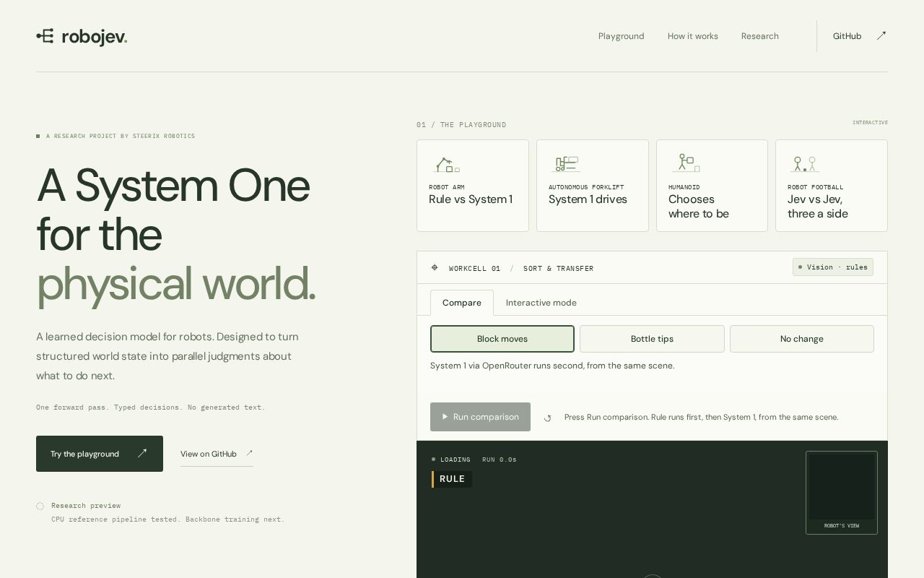Open the Rule vs System 1 card
The image size is (924, 578).
click(473, 186)
